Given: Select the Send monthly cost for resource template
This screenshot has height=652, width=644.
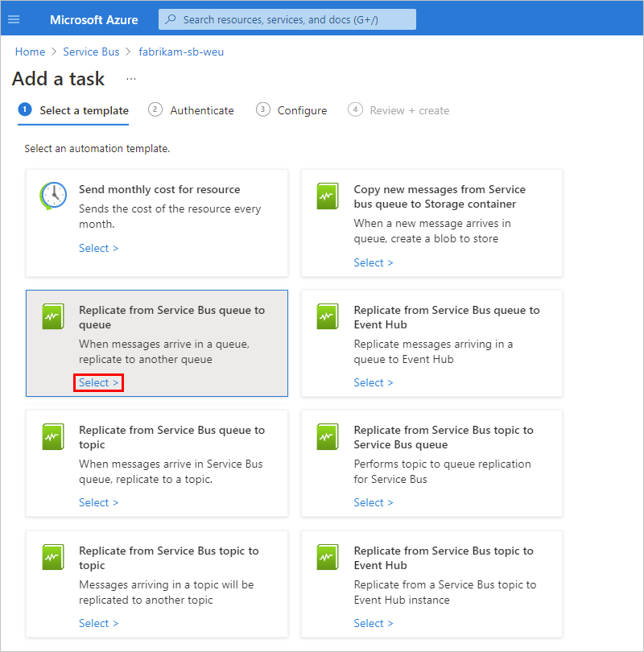Looking at the screenshot, I should coord(98,248).
